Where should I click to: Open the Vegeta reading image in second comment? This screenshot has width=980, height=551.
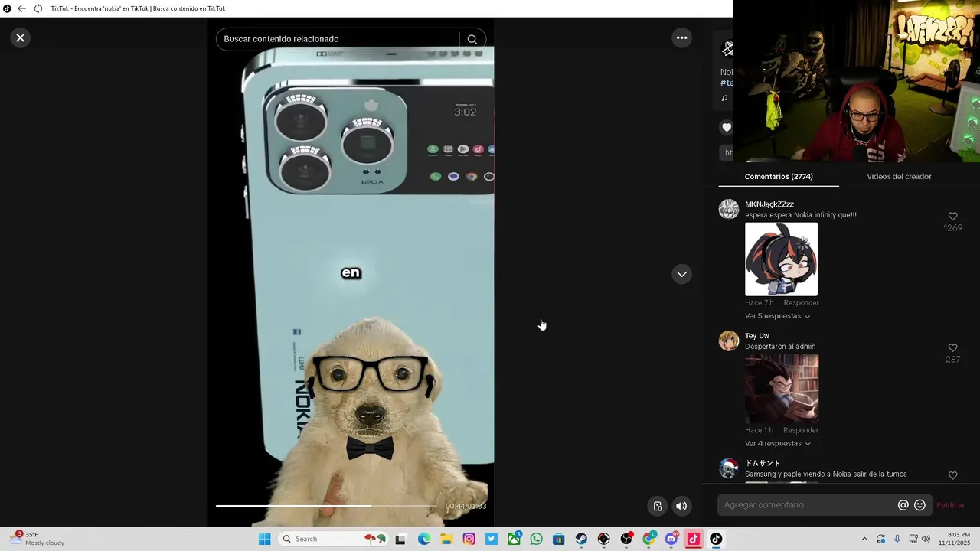tap(782, 389)
